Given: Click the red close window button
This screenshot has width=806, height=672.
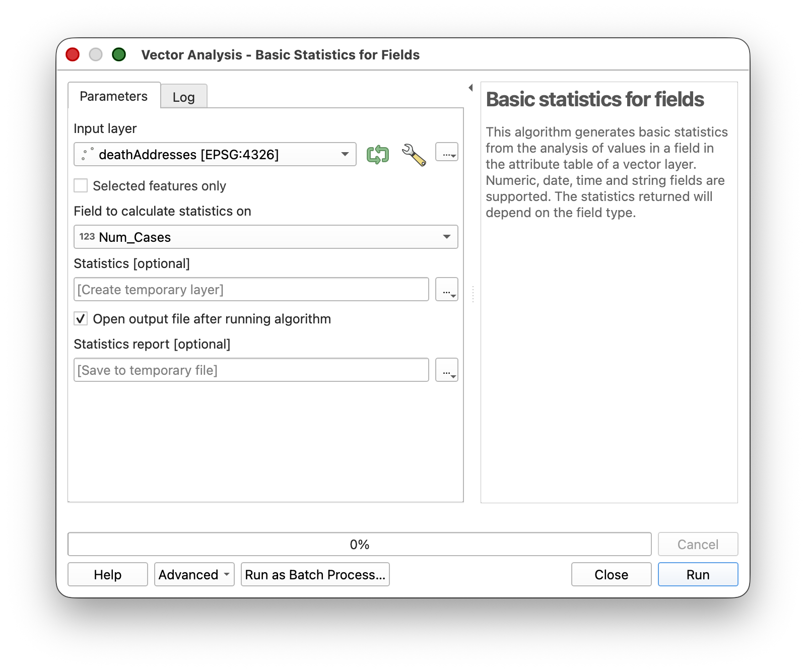Looking at the screenshot, I should coord(73,54).
